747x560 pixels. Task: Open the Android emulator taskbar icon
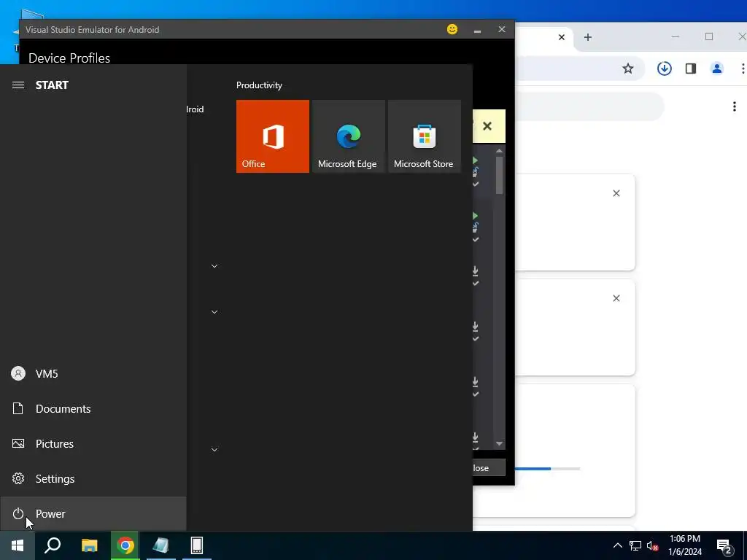click(197, 545)
